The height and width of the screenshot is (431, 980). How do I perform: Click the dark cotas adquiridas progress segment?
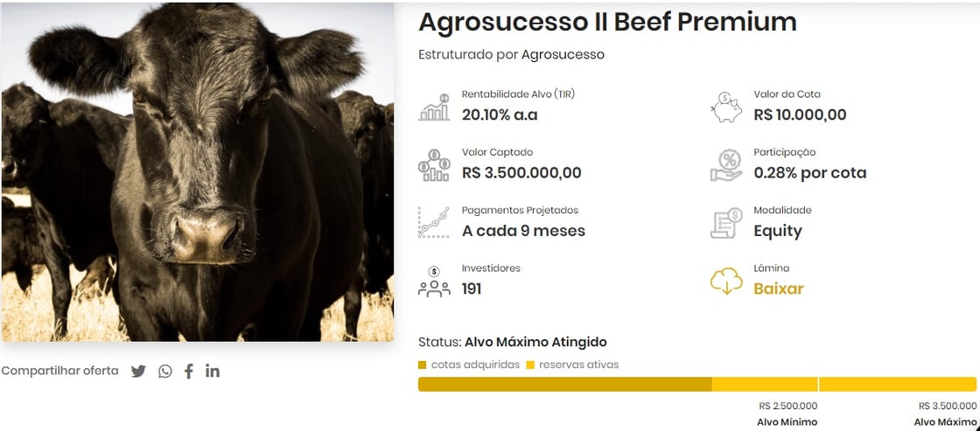coord(564,384)
